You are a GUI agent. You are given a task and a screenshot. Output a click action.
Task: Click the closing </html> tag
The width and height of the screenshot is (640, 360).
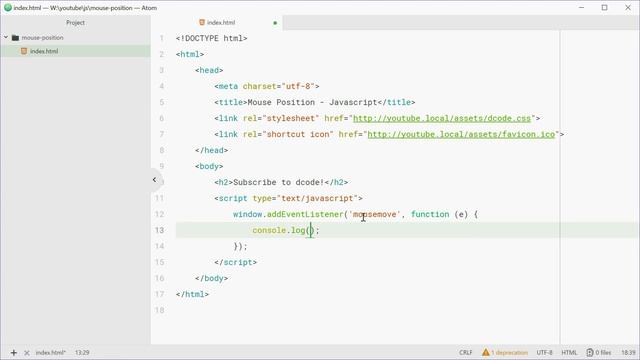pyautogui.click(x=192, y=294)
